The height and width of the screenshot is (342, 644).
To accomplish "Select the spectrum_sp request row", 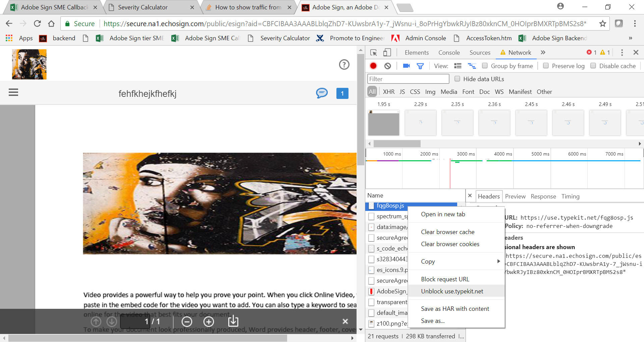I will pyautogui.click(x=388, y=216).
